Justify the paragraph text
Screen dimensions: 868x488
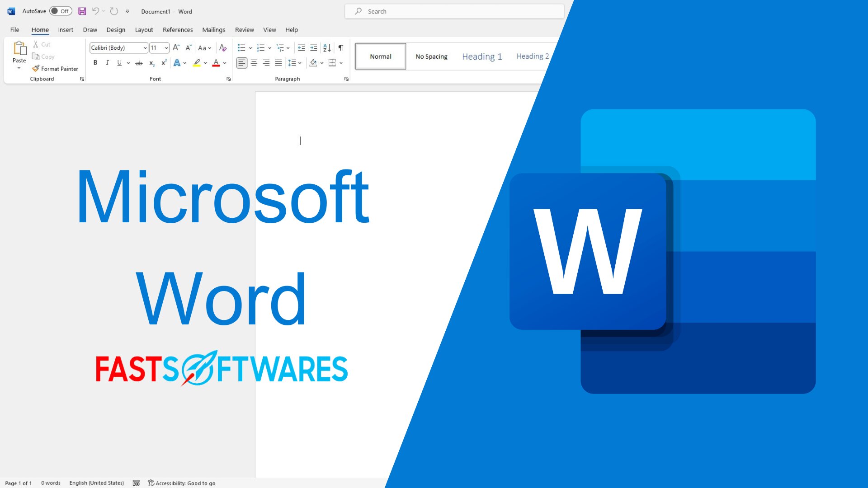(278, 63)
